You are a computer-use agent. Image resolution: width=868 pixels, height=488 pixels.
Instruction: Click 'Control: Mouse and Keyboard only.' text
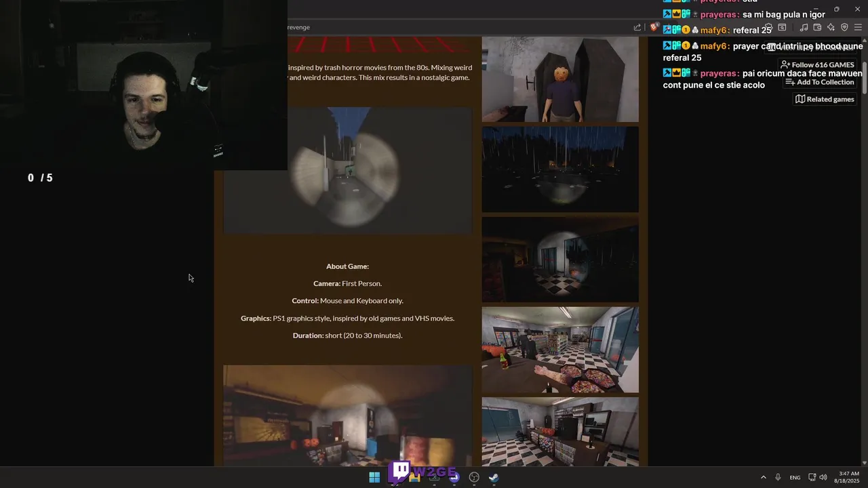click(347, 300)
